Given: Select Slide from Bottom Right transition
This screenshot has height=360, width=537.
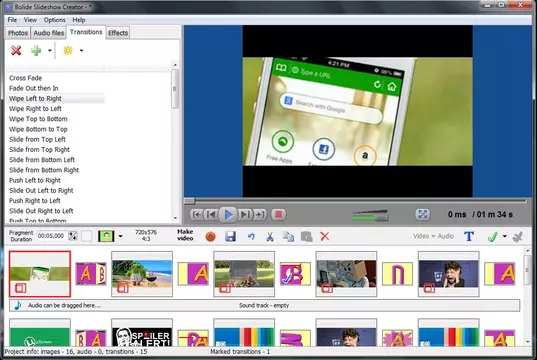Looking at the screenshot, I should 44,170.
